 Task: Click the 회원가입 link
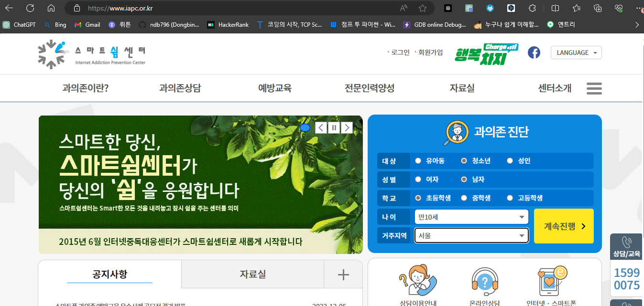430,53
